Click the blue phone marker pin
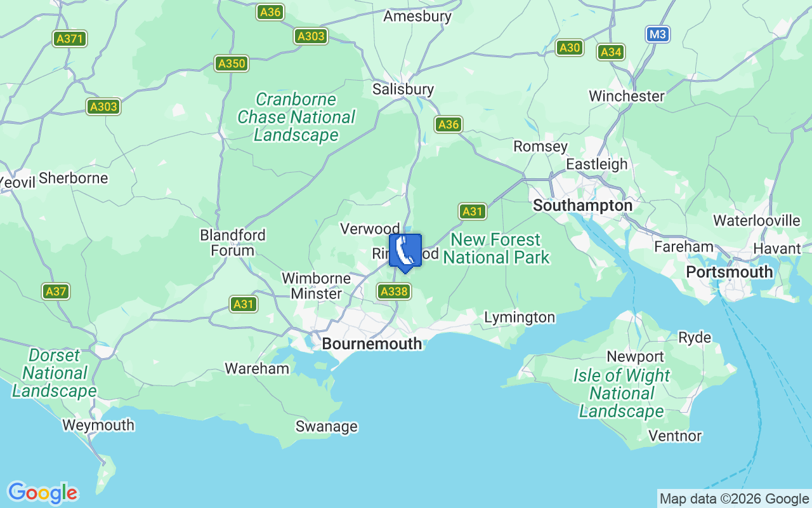812x508 pixels. pyautogui.click(x=405, y=253)
